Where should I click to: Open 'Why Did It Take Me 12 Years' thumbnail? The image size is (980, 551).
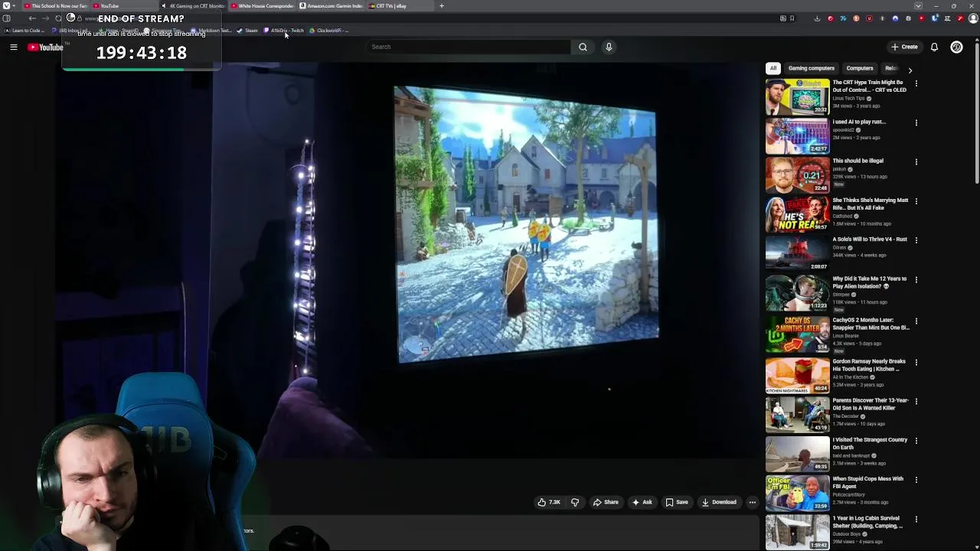(797, 292)
